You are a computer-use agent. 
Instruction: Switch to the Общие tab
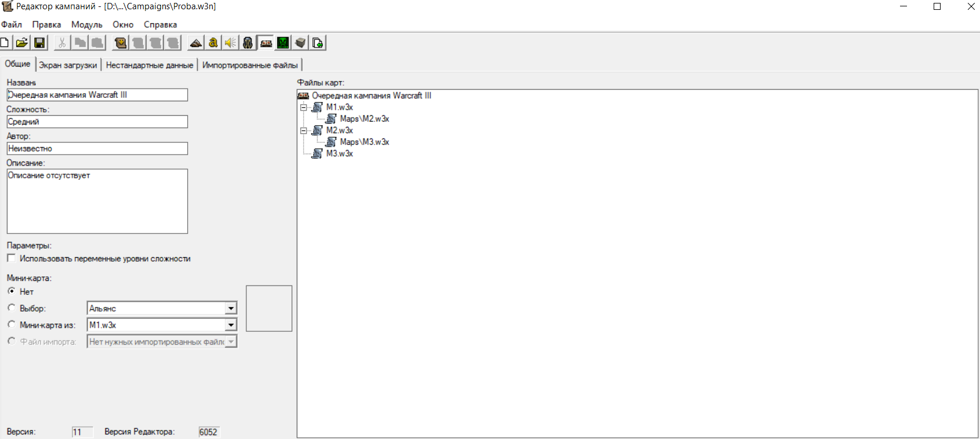coord(17,64)
